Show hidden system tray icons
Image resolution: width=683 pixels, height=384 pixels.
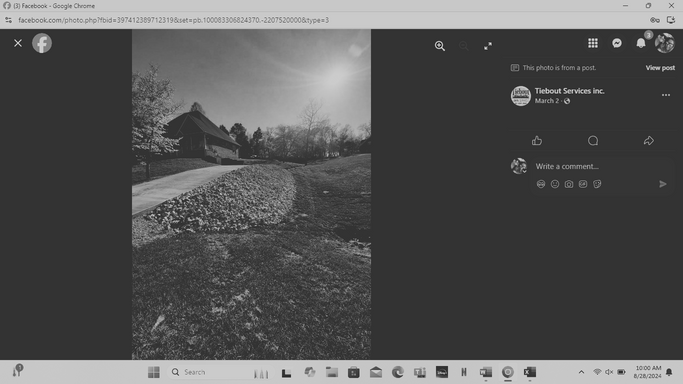coord(581,372)
